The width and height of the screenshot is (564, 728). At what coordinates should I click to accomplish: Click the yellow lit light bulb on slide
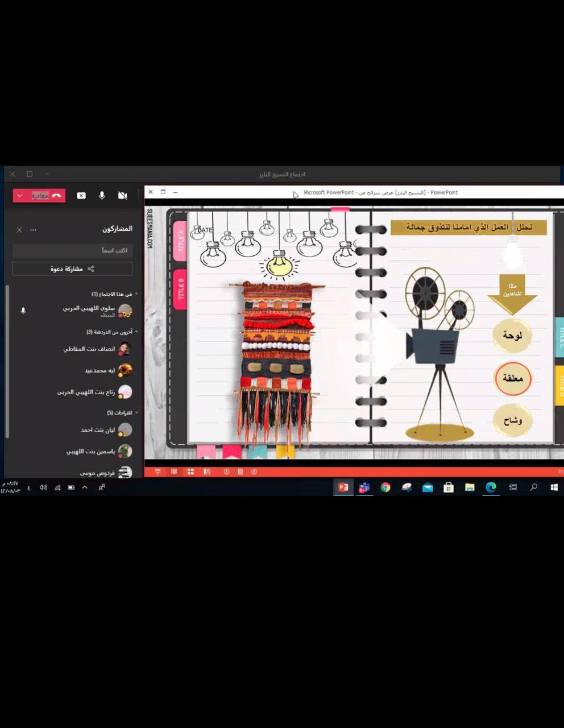tap(279, 264)
